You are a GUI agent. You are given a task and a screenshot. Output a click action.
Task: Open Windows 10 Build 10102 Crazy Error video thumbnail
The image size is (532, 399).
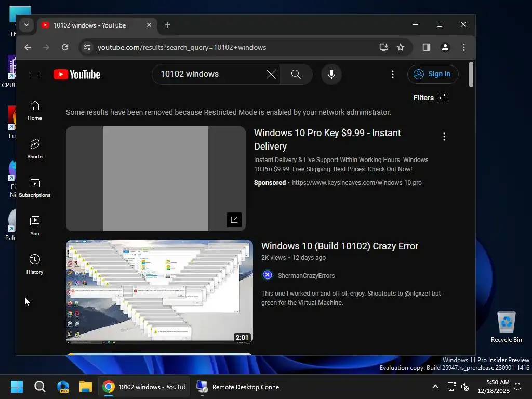[159, 292]
